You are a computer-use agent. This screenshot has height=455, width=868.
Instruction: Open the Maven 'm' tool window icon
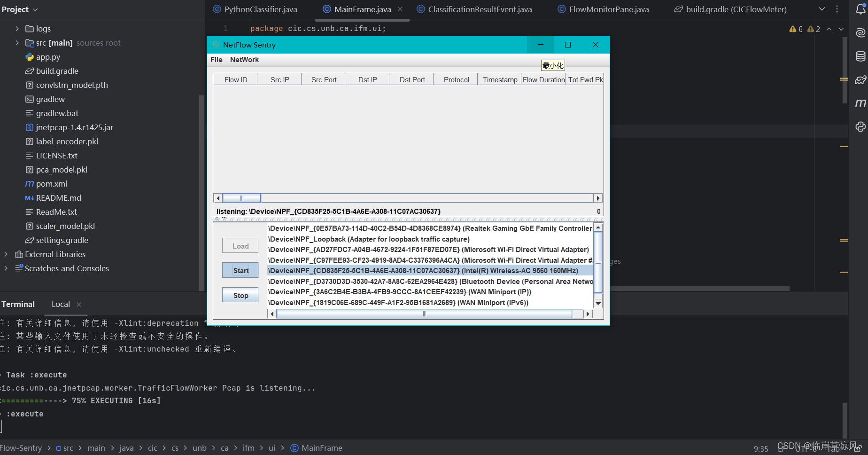click(860, 103)
